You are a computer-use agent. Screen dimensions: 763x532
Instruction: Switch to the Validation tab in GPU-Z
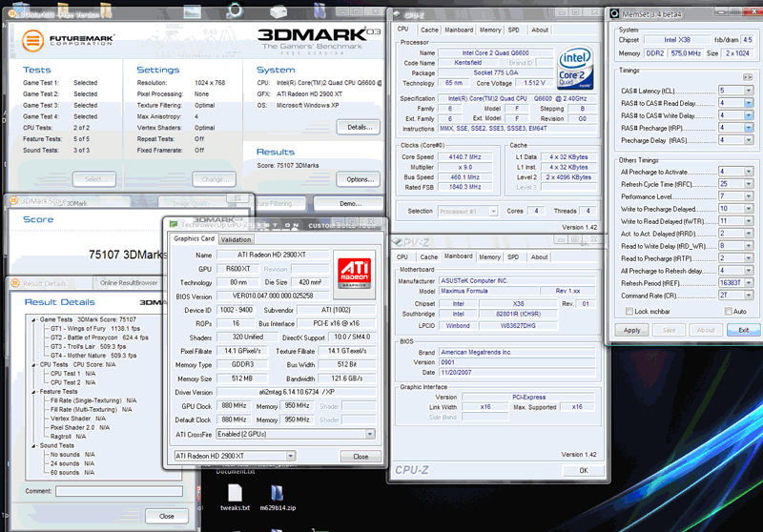[x=236, y=239]
